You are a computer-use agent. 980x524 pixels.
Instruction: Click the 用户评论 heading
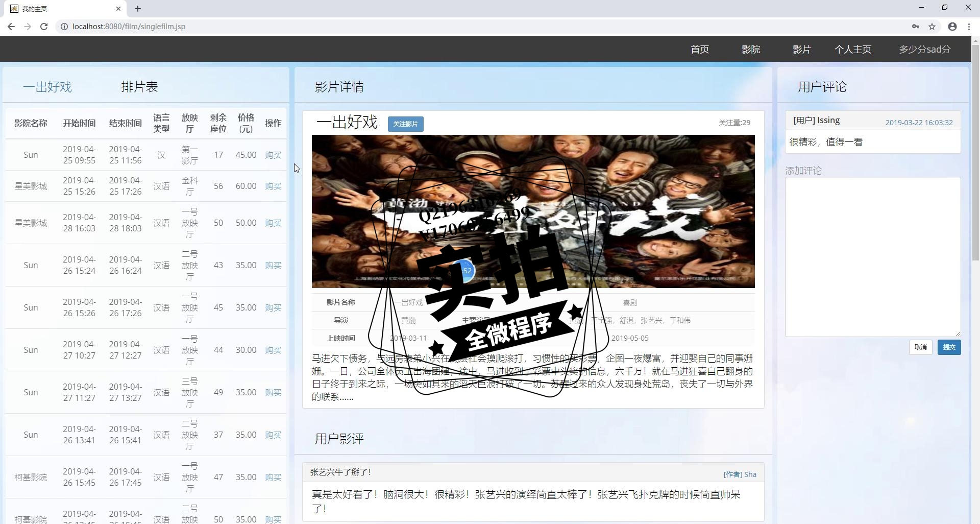tap(822, 87)
